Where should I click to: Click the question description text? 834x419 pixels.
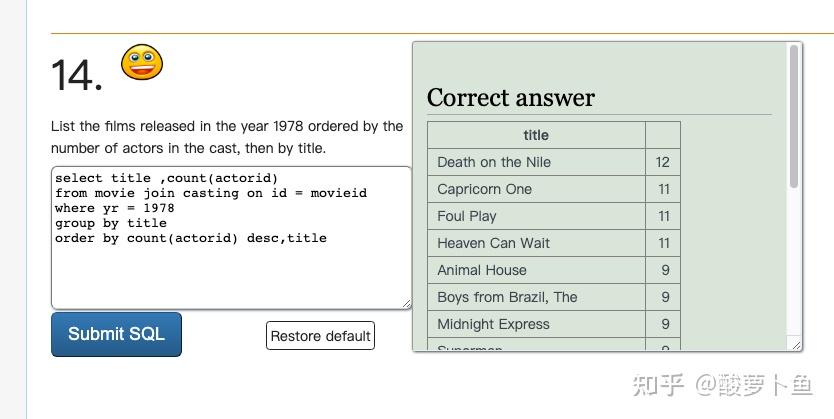pyautogui.click(x=227, y=137)
